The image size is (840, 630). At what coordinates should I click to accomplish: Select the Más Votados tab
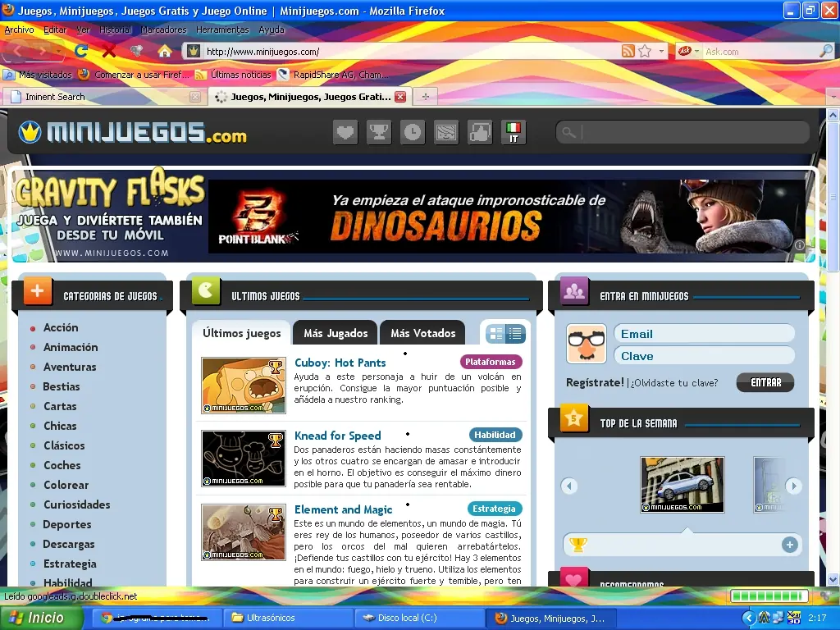point(422,333)
